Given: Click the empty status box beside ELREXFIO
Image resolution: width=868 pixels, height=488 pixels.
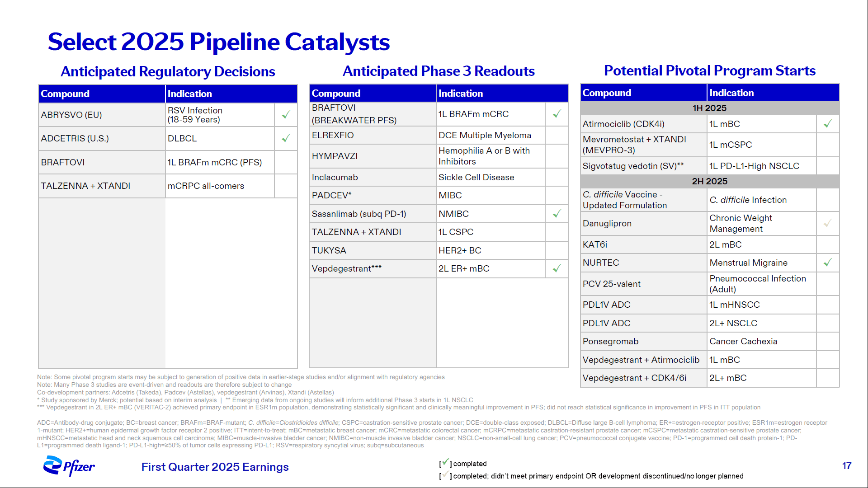Looking at the screenshot, I should (557, 135).
